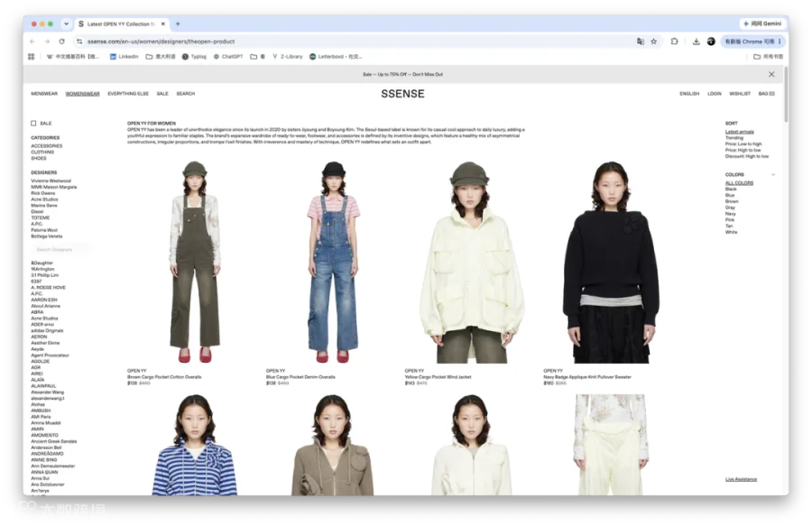Screen dimensions: 812x526
Task: Select designer Rick Owens
Action: coord(43,193)
